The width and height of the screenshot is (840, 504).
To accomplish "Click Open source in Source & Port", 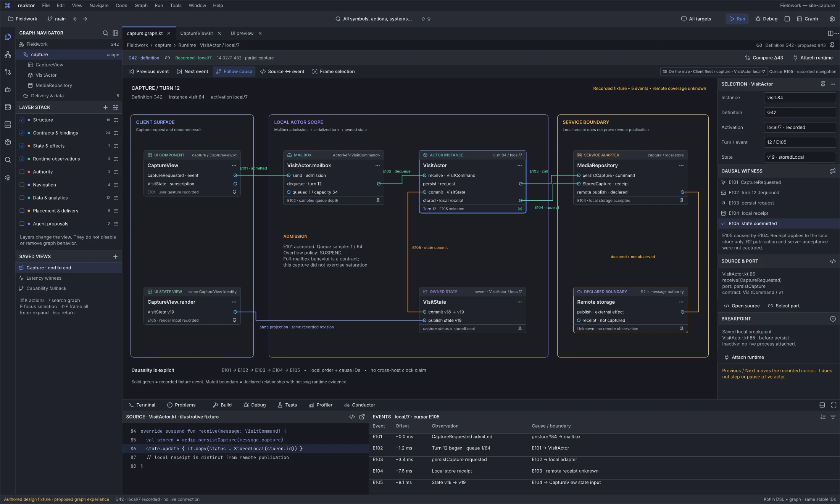I will 742,306.
